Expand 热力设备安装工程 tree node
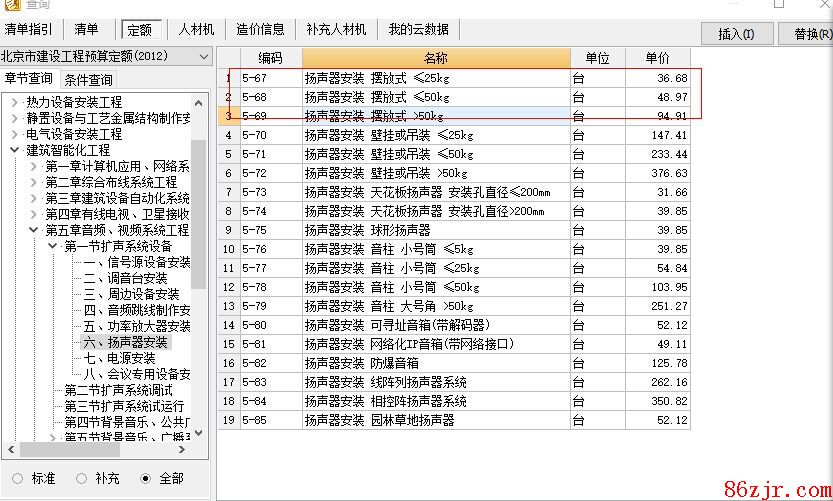 click(14, 102)
